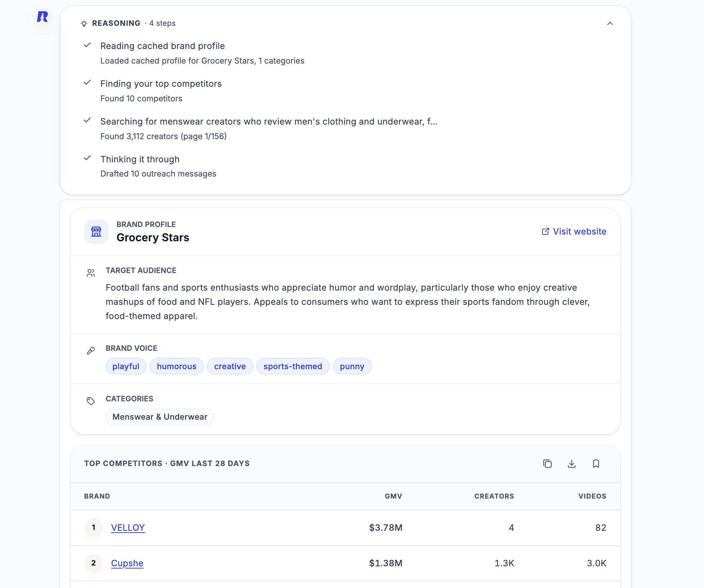The image size is (704, 588).
Task: Click the Target Audience people icon
Action: [x=91, y=273]
